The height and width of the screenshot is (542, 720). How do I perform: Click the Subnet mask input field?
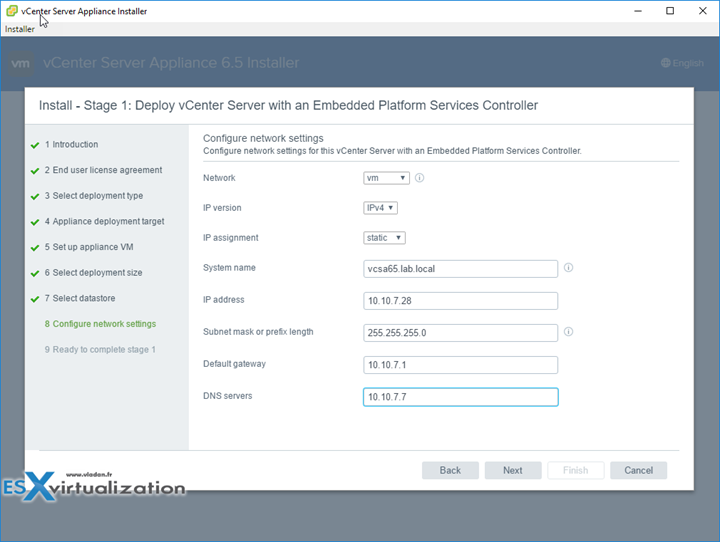click(461, 333)
